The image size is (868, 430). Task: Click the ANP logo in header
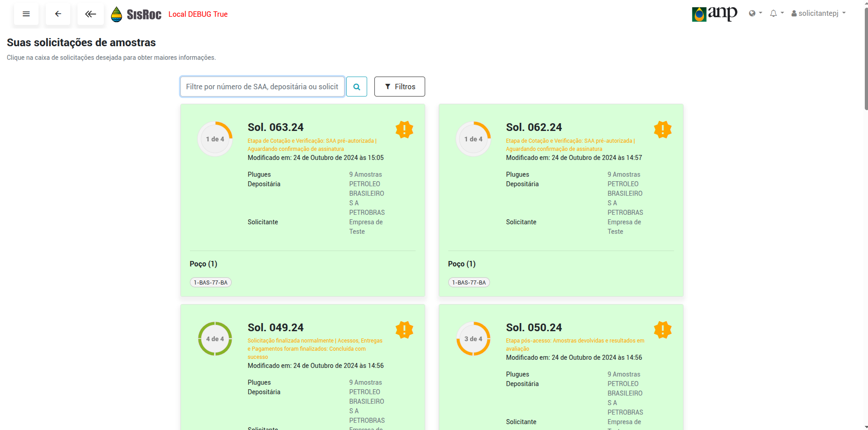[x=714, y=14]
